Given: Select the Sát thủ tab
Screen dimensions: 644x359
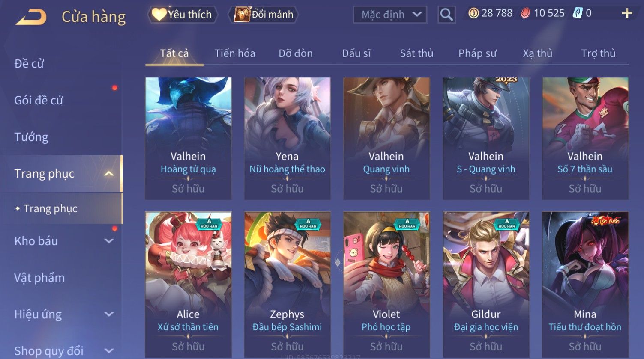Looking at the screenshot, I should tap(416, 53).
